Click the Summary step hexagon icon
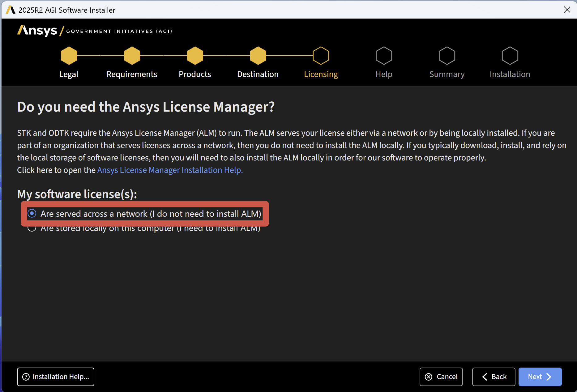Screen dimensions: 577x392 [447, 56]
